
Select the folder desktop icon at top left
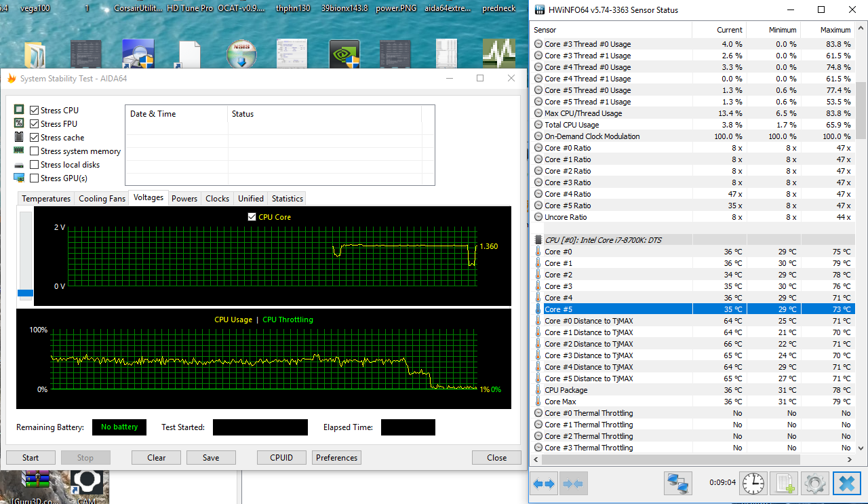(x=35, y=56)
